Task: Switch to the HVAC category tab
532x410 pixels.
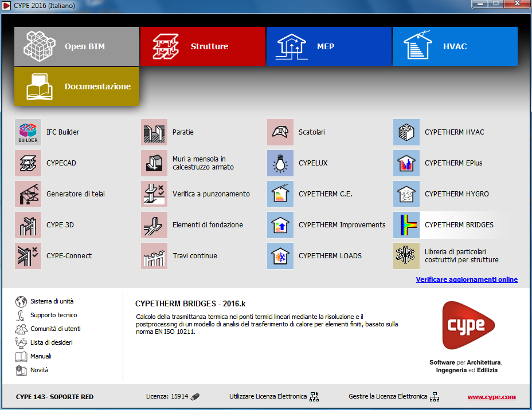Action: tap(455, 46)
